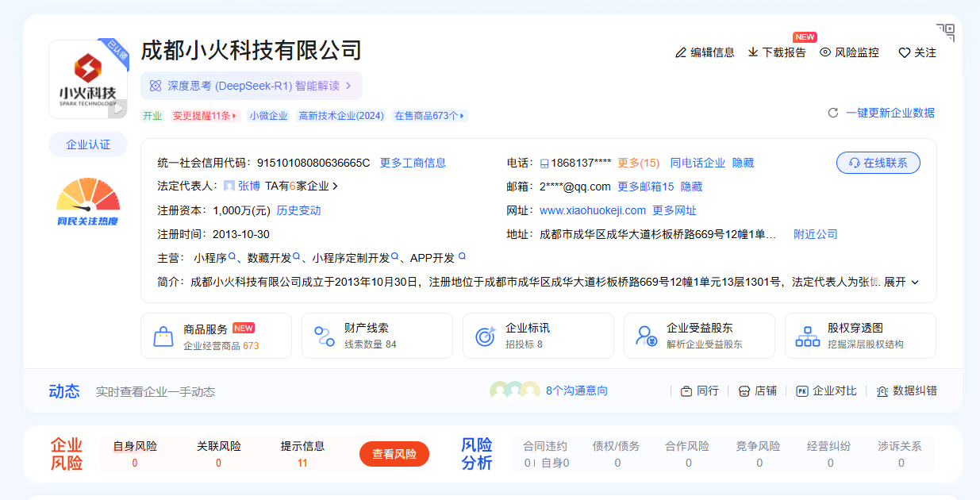Hide the email address via 隐藏

tap(691, 187)
